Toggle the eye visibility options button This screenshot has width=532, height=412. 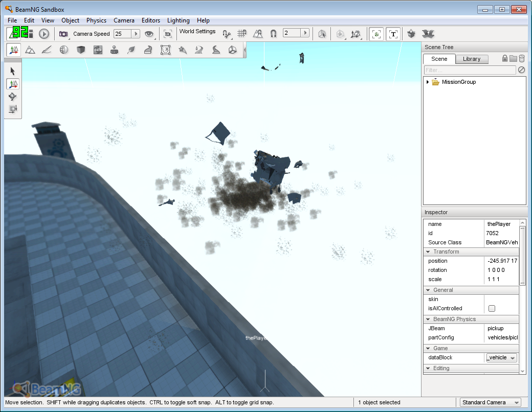(x=149, y=34)
